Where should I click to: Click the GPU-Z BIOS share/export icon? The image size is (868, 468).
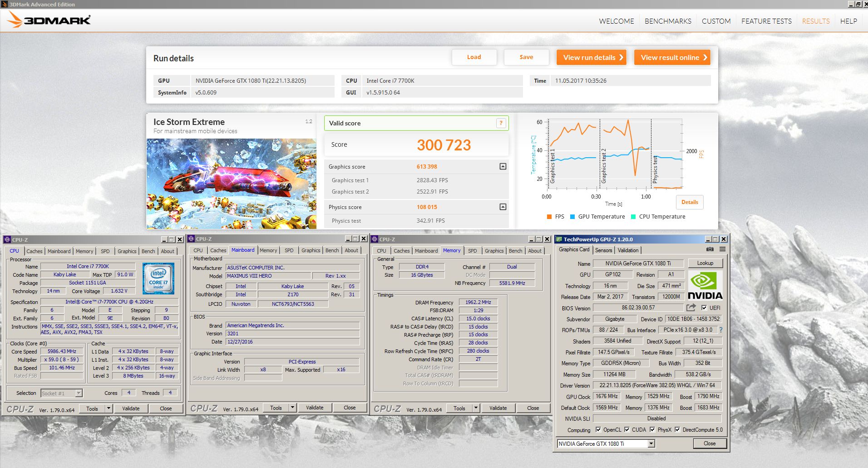click(691, 308)
